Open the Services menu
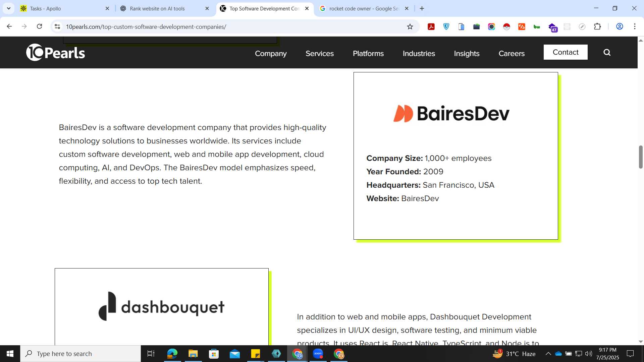This screenshot has width=644, height=362. [x=320, y=53]
